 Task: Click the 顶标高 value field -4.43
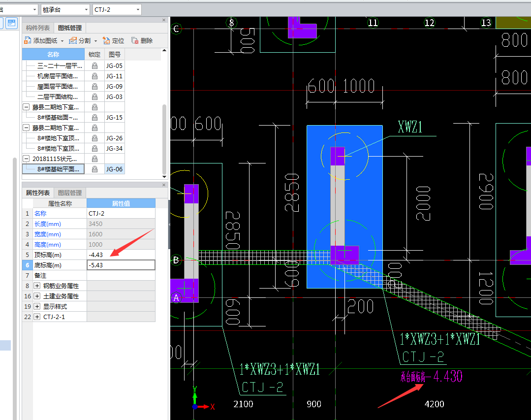click(121, 255)
